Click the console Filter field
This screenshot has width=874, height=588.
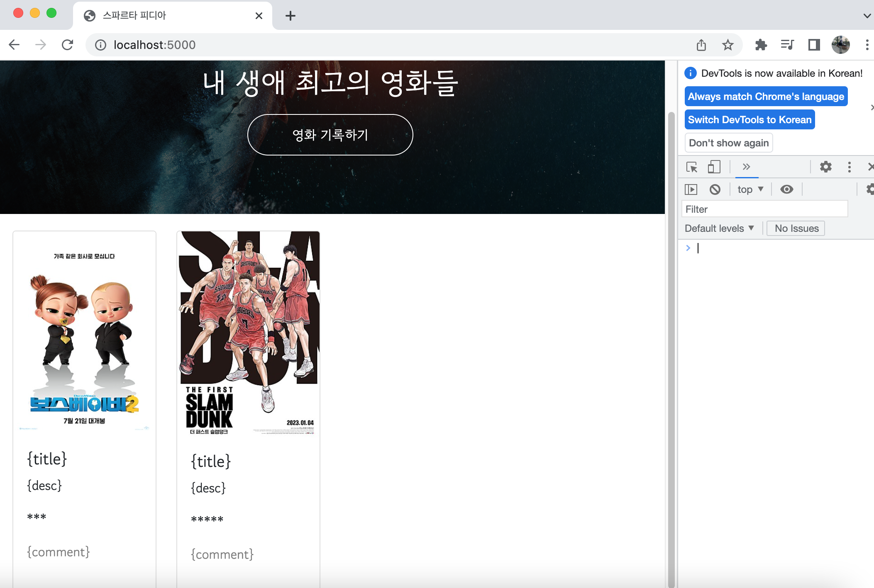(x=764, y=209)
